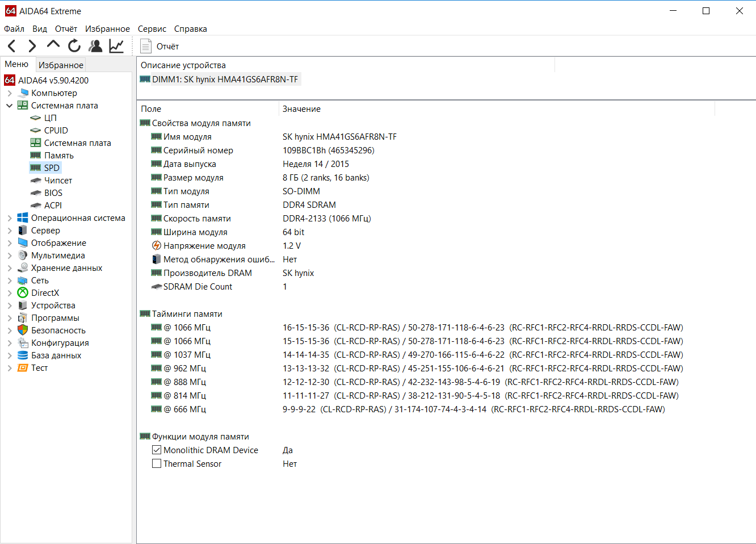The height and width of the screenshot is (544, 756).
Task: Expand the Сеть tree node
Action: (x=10, y=281)
